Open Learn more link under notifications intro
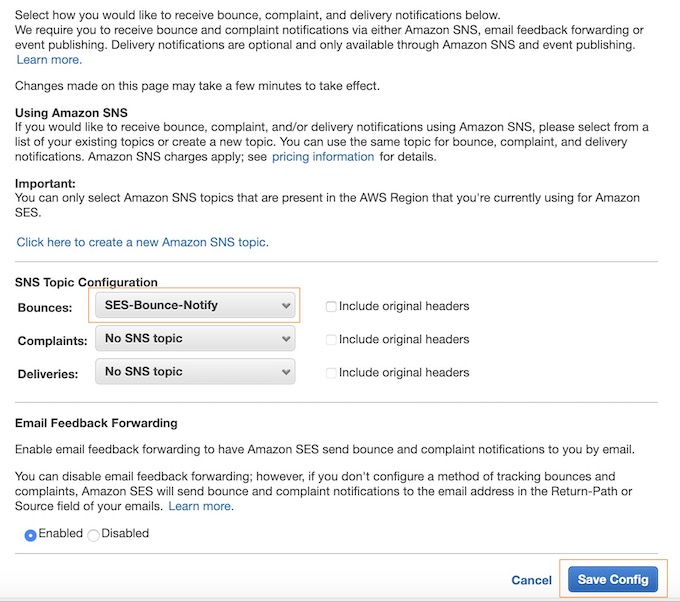Screen dimensions: 680x602 pos(49,60)
